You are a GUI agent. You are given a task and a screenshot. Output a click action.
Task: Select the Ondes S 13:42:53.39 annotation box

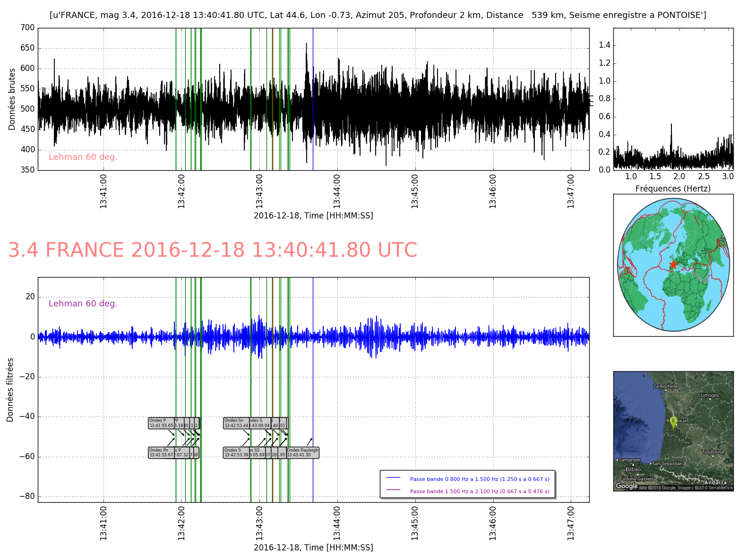click(x=236, y=453)
